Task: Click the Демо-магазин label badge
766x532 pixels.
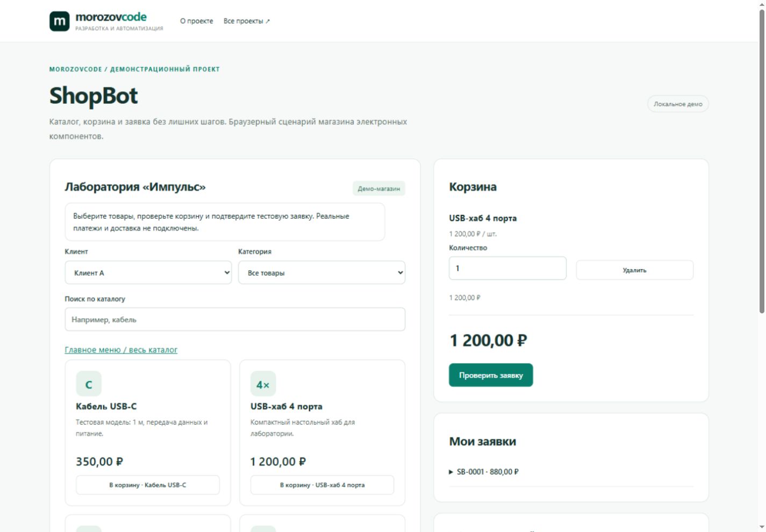Action: click(x=379, y=189)
